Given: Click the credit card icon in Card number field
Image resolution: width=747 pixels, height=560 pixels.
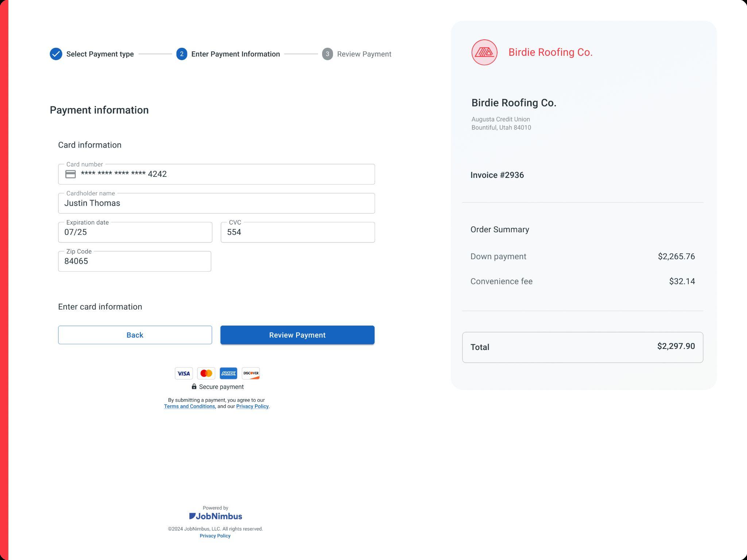Looking at the screenshot, I should click(x=70, y=174).
